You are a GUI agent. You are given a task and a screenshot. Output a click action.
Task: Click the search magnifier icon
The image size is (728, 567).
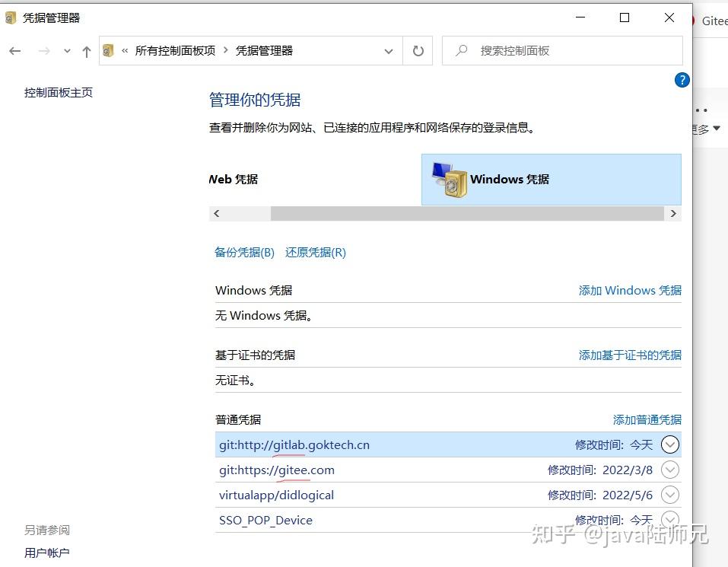[461, 50]
